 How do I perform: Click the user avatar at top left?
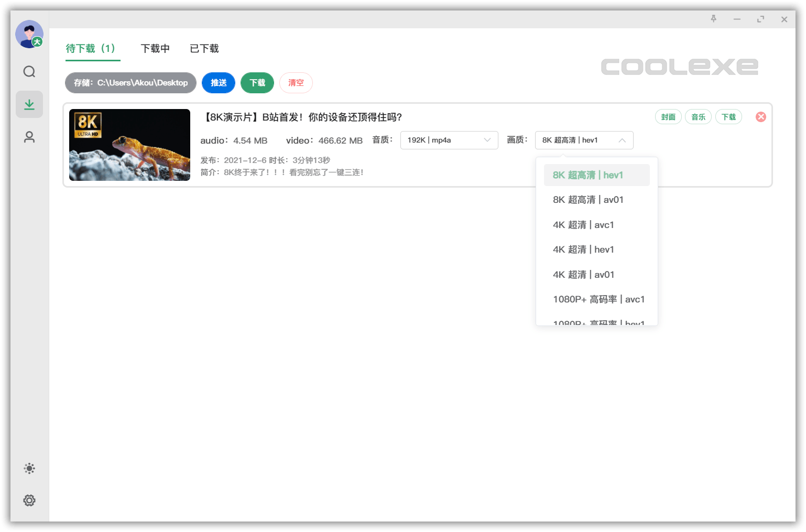click(29, 34)
